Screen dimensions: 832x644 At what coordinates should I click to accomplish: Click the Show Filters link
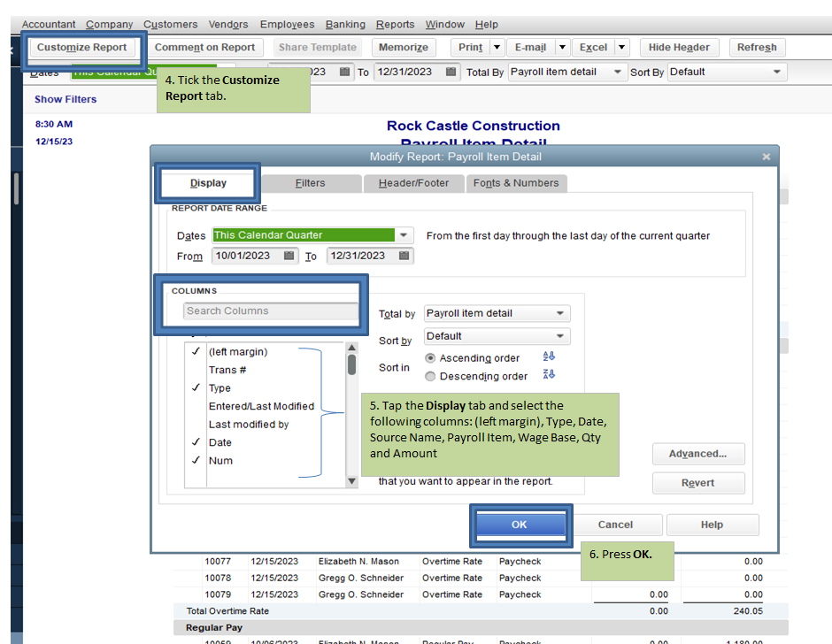pyautogui.click(x=65, y=99)
